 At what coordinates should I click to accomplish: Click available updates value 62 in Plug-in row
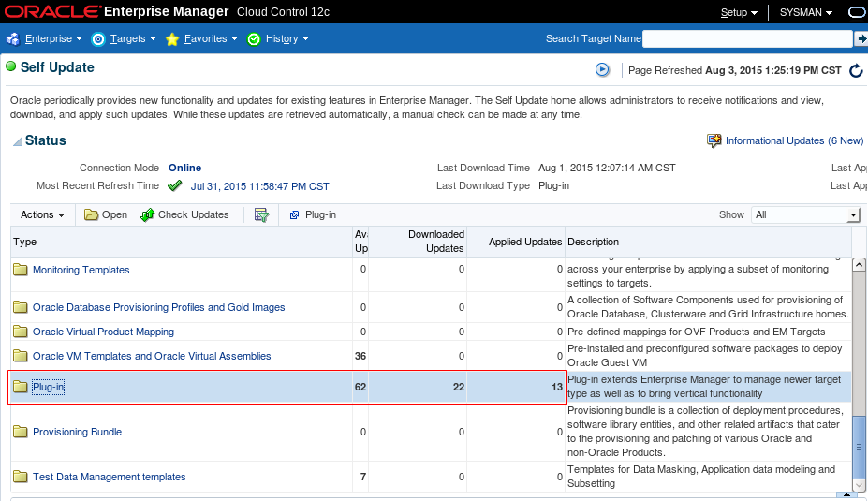[360, 387]
